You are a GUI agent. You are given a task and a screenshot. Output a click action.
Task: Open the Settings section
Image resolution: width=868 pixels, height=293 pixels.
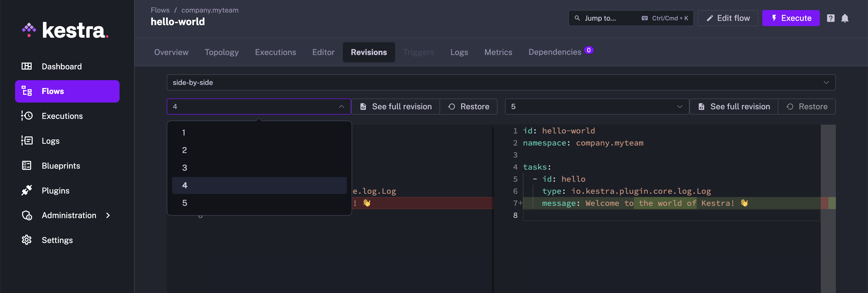(57, 240)
